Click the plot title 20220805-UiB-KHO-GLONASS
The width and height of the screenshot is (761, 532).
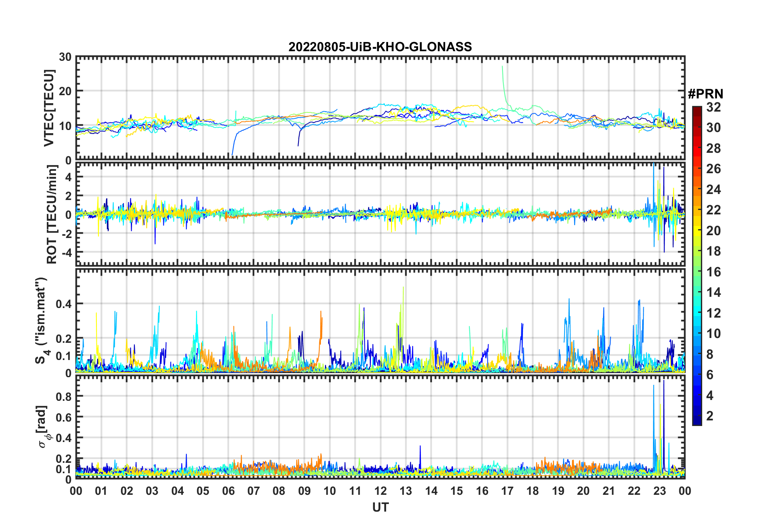tap(380, 47)
